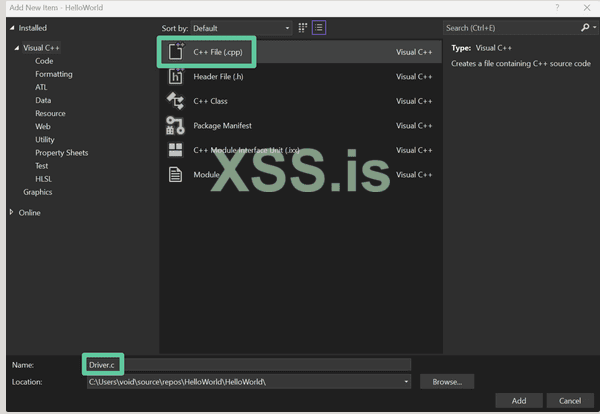Viewport: 600px width, 414px height.
Task: Select the Data category
Action: [x=43, y=100]
